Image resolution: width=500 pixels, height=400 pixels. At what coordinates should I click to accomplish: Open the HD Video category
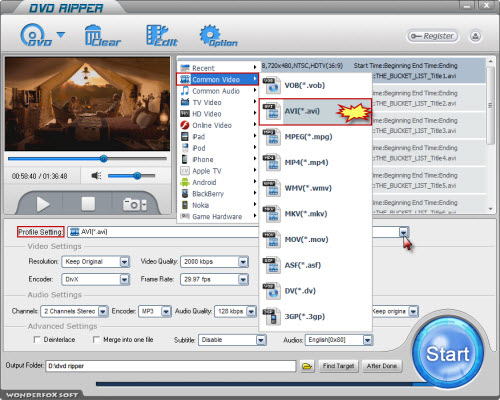(x=218, y=114)
